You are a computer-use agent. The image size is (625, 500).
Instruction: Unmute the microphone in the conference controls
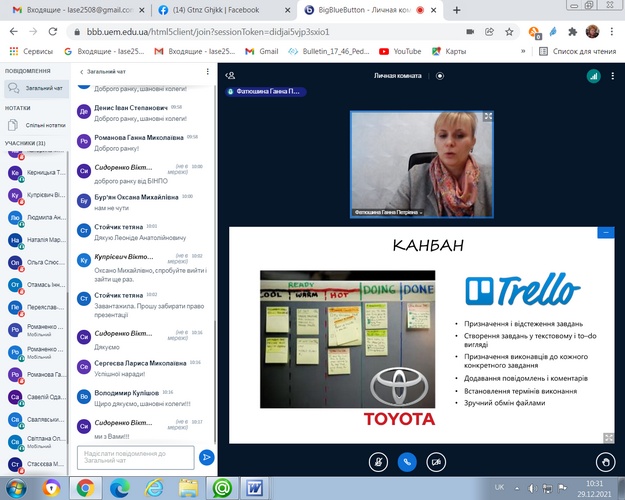[x=378, y=462]
